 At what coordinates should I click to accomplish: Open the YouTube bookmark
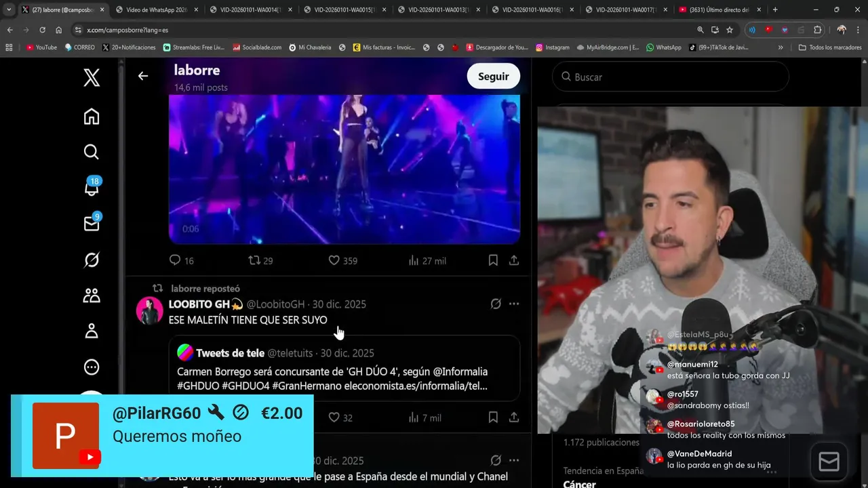pyautogui.click(x=41, y=47)
